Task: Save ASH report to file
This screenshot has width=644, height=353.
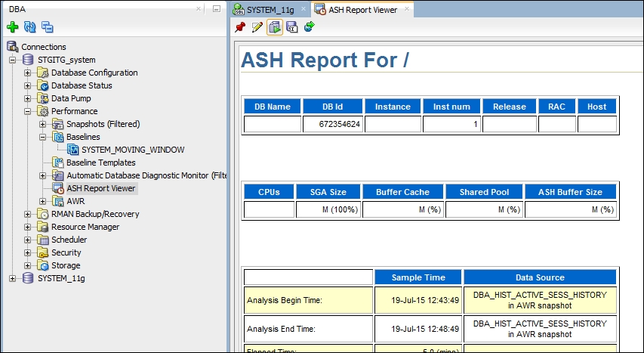Action: pos(292,27)
